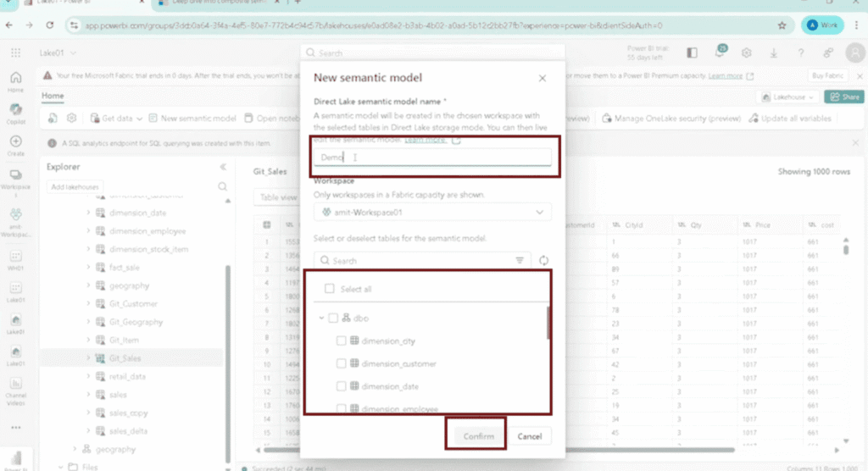Click the Share button

pos(844,97)
